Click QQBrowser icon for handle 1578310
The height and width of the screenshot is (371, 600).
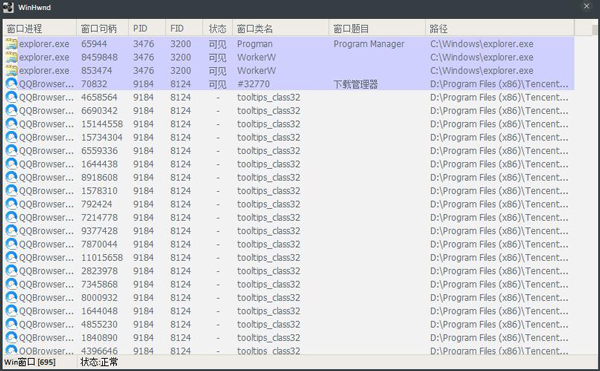click(x=11, y=191)
